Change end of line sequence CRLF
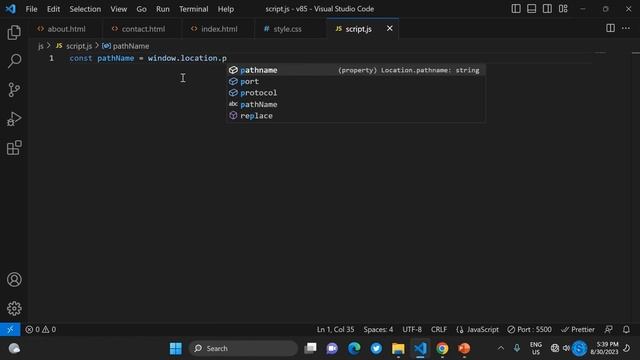640x360 pixels. (439, 329)
